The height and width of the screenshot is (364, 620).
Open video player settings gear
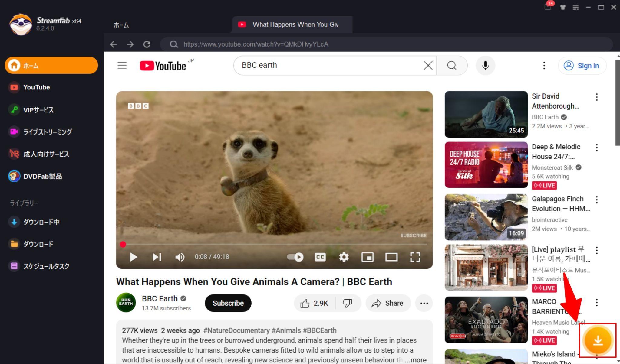(x=344, y=257)
